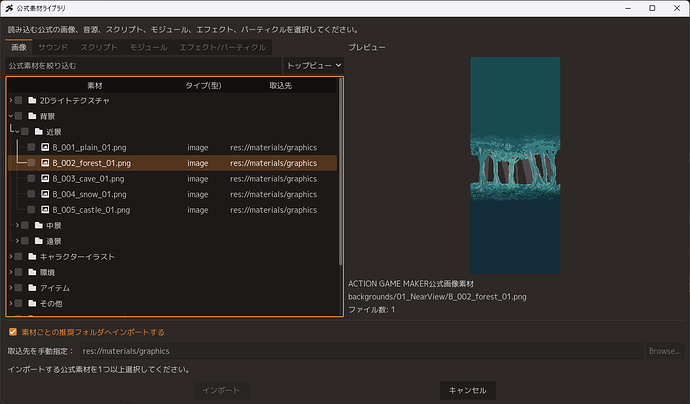Image resolution: width=690 pixels, height=404 pixels.
Task: Click the folder icon next to 中景
Action: point(39,225)
